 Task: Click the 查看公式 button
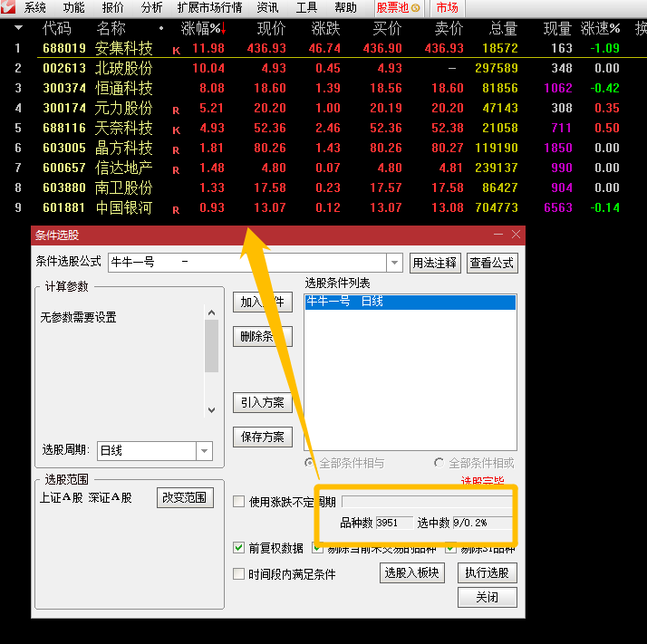click(x=492, y=263)
